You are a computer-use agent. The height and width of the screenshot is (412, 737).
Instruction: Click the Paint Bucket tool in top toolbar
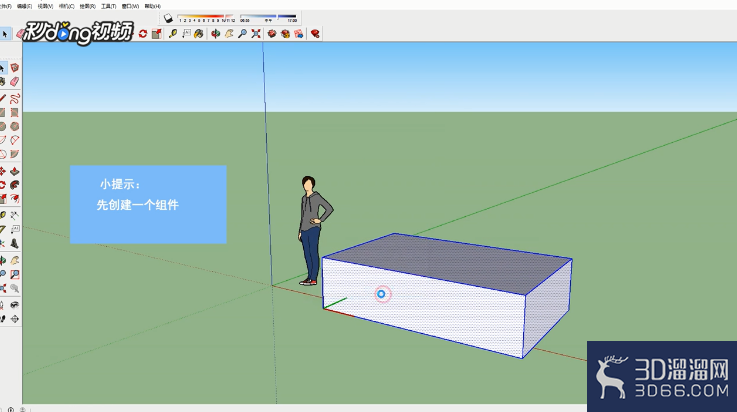[199, 34]
